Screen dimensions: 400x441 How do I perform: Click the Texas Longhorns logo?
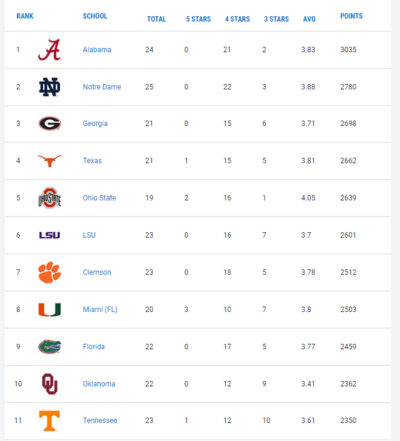49,161
